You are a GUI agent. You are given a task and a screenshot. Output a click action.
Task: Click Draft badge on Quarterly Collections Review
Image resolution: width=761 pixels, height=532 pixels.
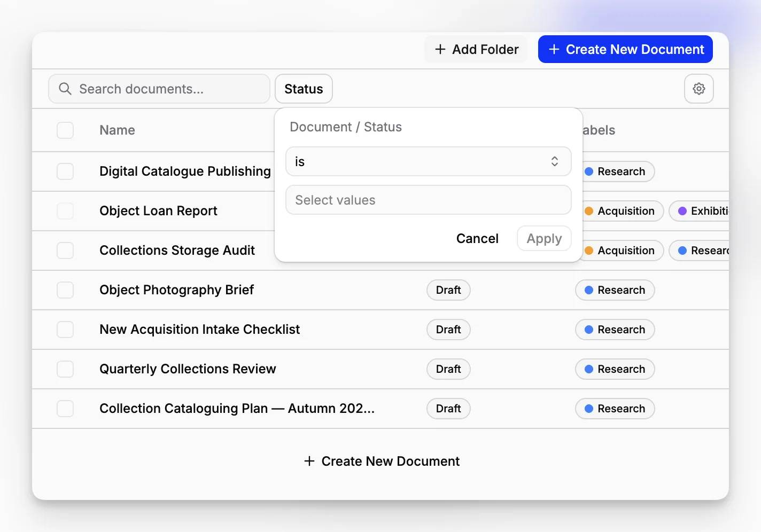[448, 369]
